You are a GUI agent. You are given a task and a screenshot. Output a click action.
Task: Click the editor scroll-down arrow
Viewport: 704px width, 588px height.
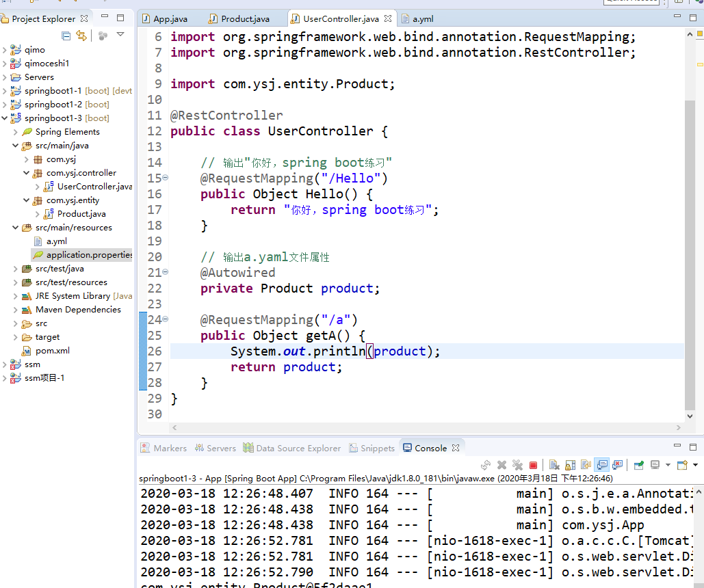coord(690,416)
